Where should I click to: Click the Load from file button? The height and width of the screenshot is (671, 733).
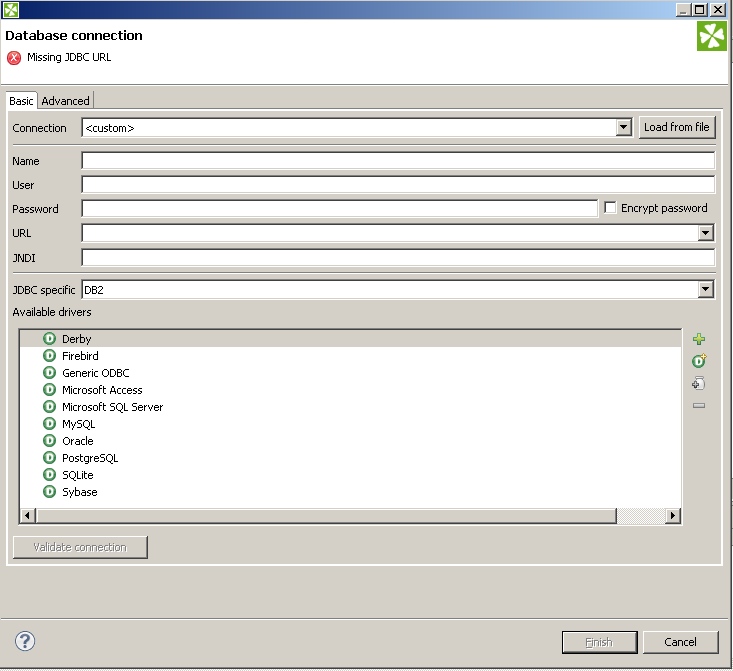[x=677, y=127]
